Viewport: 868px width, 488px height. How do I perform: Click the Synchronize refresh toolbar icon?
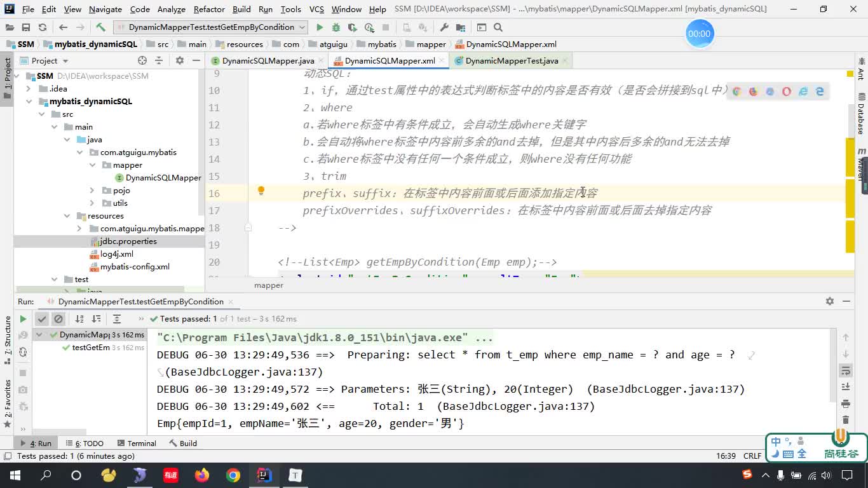coord(42,27)
